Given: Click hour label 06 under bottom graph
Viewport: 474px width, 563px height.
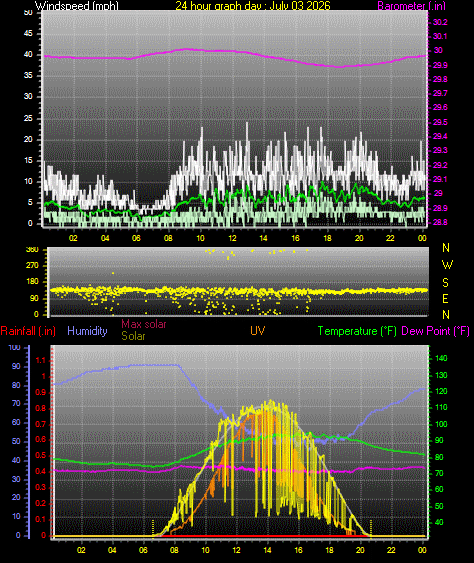Looking at the screenshot, I should click(x=143, y=550).
